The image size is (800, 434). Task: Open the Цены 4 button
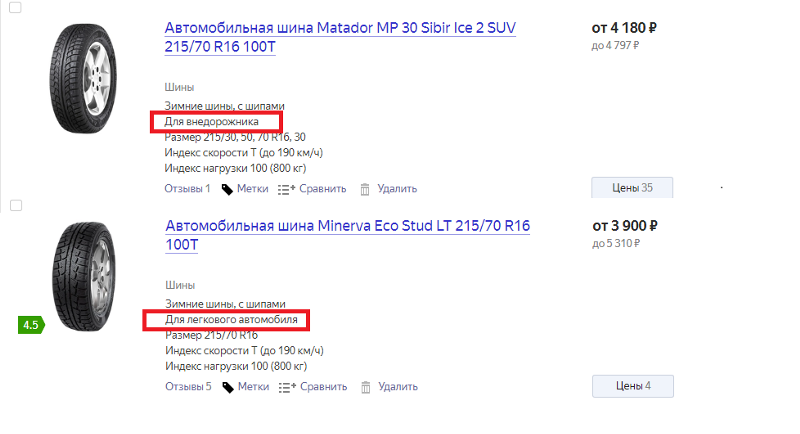click(x=633, y=386)
